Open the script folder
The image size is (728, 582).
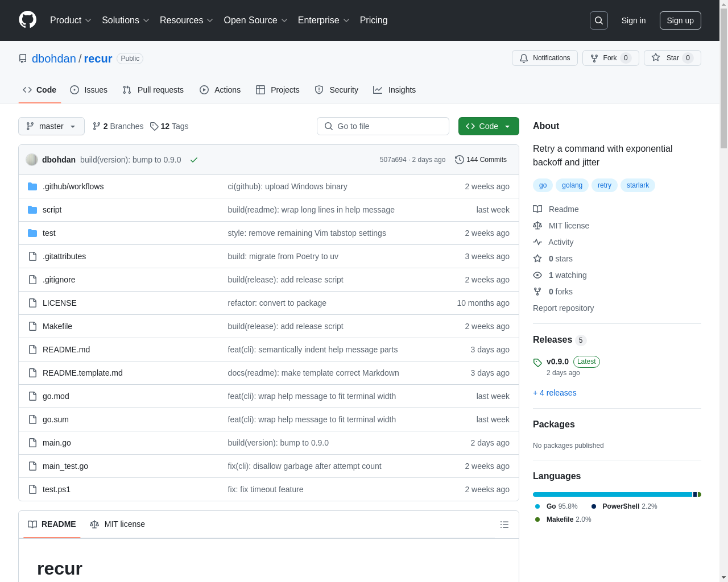tap(52, 210)
